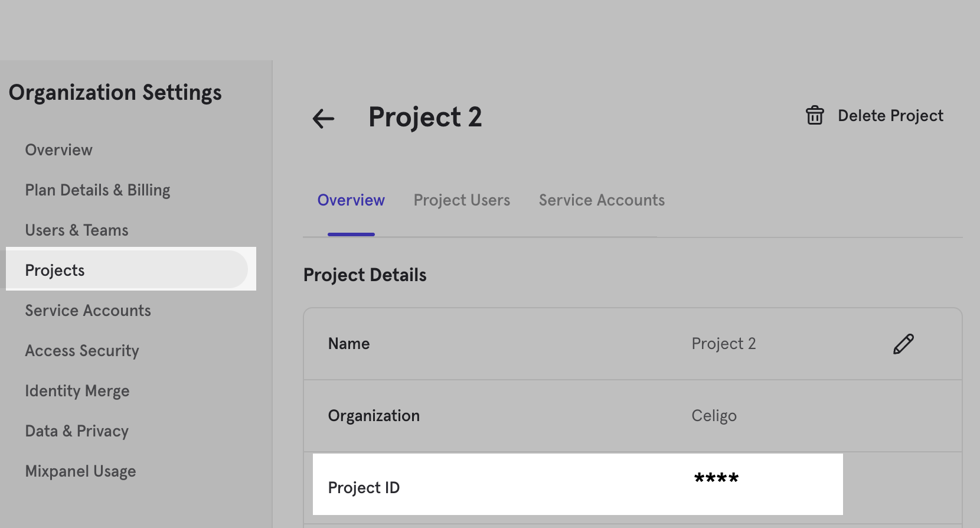This screenshot has height=528, width=980.
Task: Click the Project Details heading
Action: 365,275
